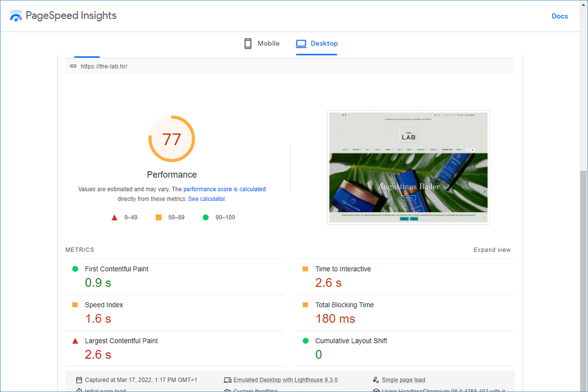Expand the metrics view
The width and height of the screenshot is (588, 392).
[491, 250]
